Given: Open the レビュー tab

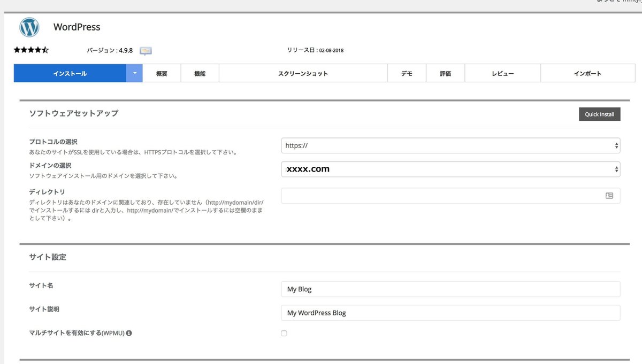Looking at the screenshot, I should coord(503,73).
